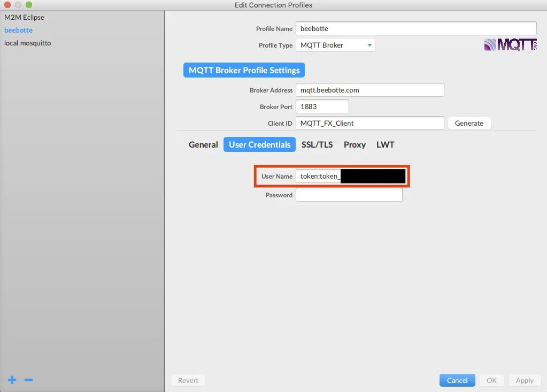Image resolution: width=547 pixels, height=392 pixels.
Task: Focus the Client ID field
Action: pos(370,123)
